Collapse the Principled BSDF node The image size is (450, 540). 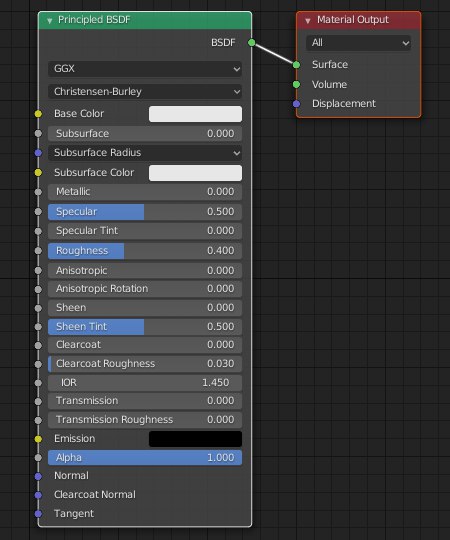50,21
